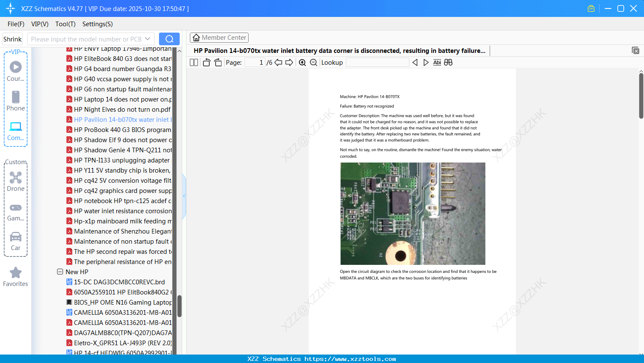Image resolution: width=644 pixels, height=363 pixels.
Task: Go to next page arrow
Action: (289, 62)
